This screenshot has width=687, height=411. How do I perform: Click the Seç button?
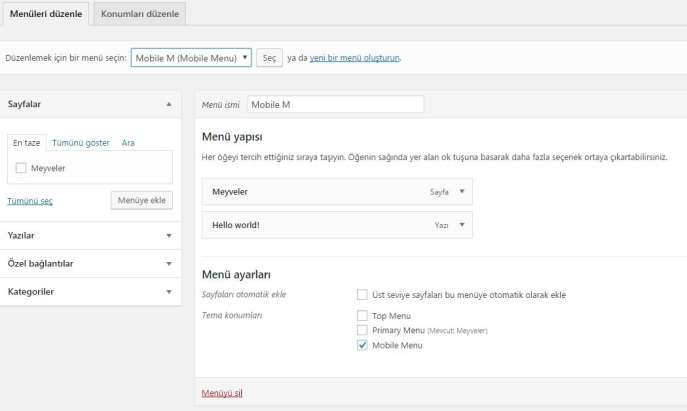269,58
